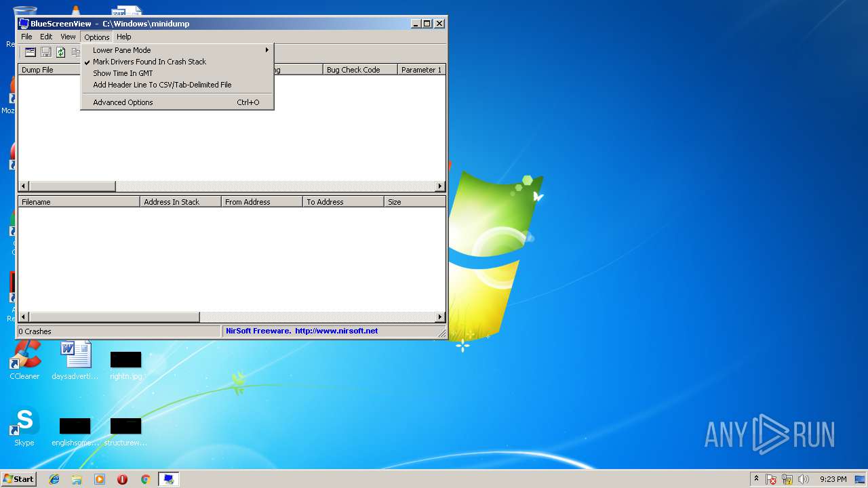Open the media player taskbar icon
The height and width of the screenshot is (488, 868).
pos(100,479)
